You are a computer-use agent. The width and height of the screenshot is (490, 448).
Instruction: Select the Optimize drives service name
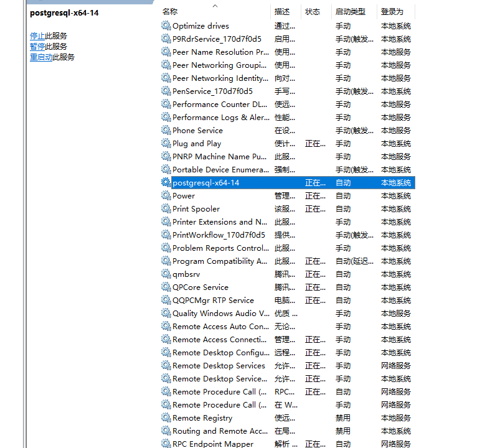pyautogui.click(x=200, y=26)
